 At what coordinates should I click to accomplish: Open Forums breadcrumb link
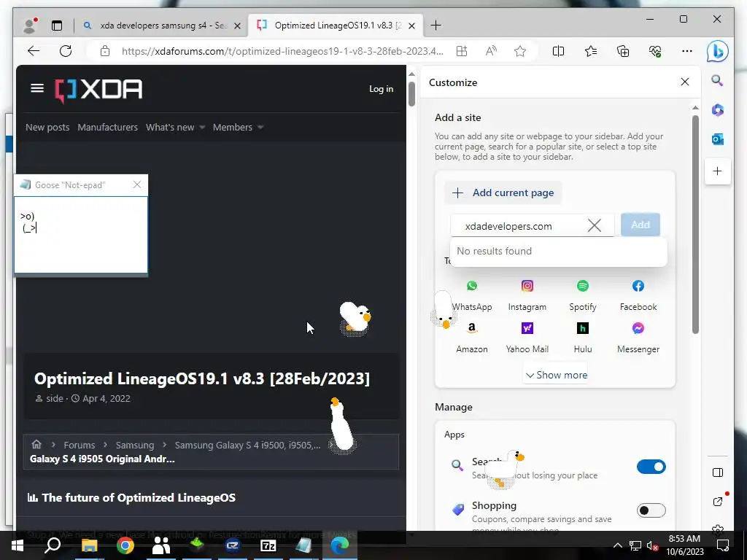[79, 445]
